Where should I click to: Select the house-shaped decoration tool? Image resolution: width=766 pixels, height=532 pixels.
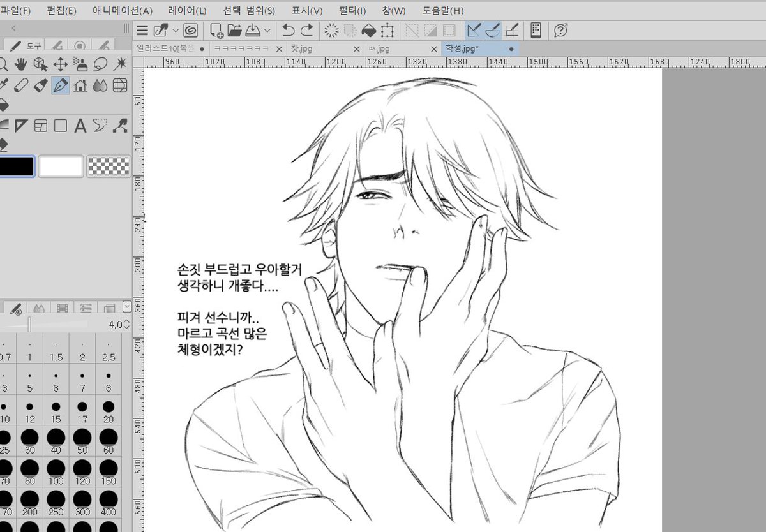coord(80,84)
